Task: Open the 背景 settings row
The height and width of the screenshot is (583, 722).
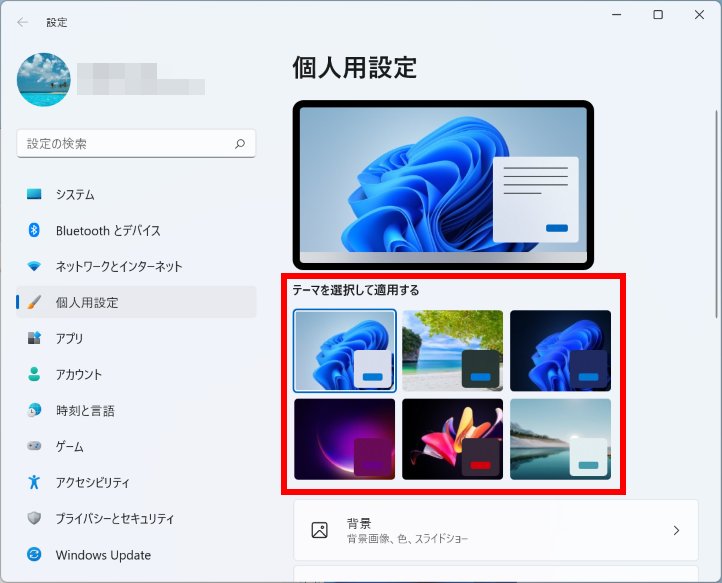Action: [496, 530]
